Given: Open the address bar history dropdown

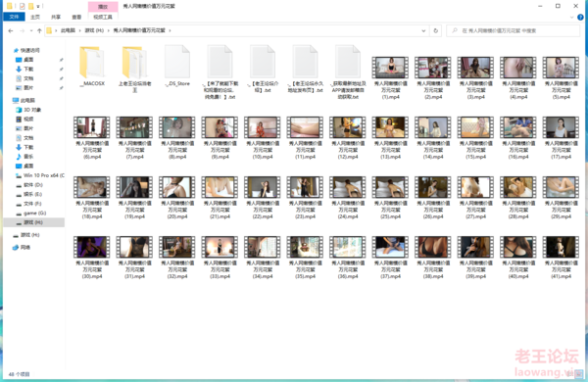Looking at the screenshot, I should coord(423,30).
